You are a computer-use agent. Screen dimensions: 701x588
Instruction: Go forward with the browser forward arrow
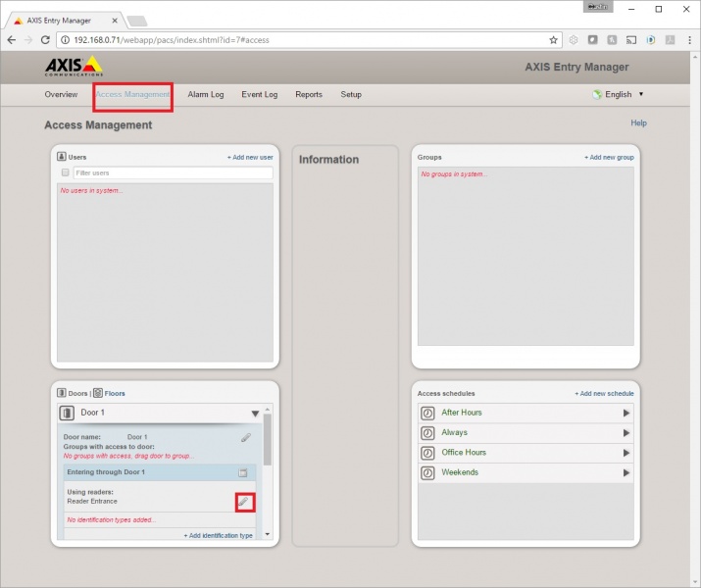pyautogui.click(x=28, y=40)
